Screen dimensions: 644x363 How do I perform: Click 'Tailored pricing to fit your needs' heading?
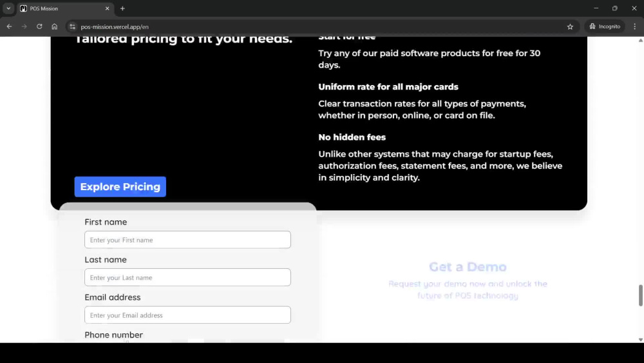(x=184, y=39)
